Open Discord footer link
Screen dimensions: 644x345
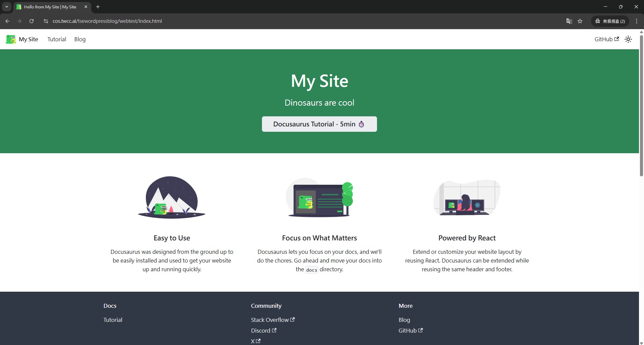click(264, 331)
